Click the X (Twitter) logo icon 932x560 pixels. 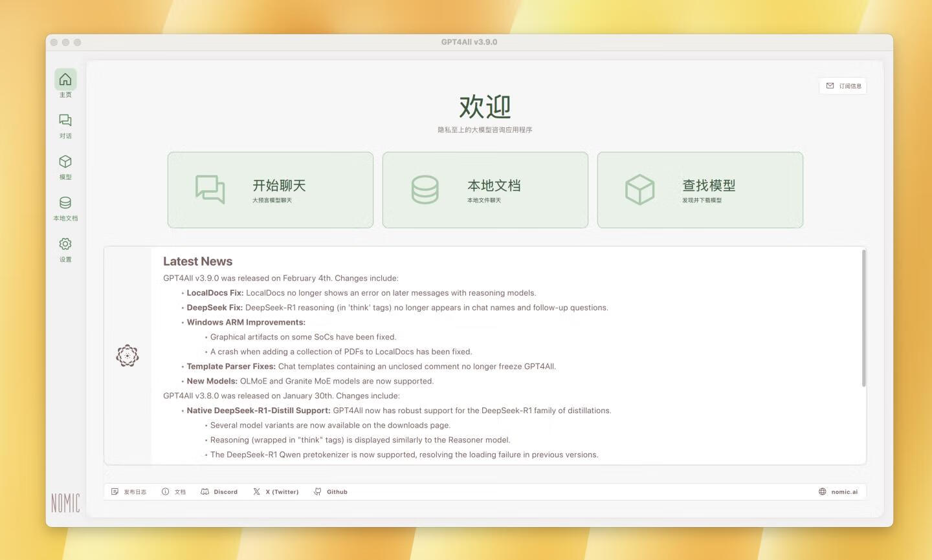(257, 492)
